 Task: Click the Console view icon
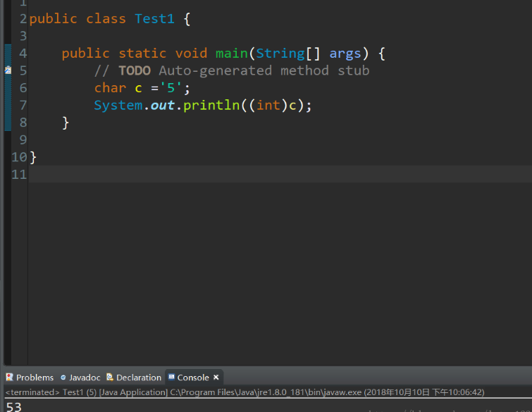pyautogui.click(x=171, y=377)
